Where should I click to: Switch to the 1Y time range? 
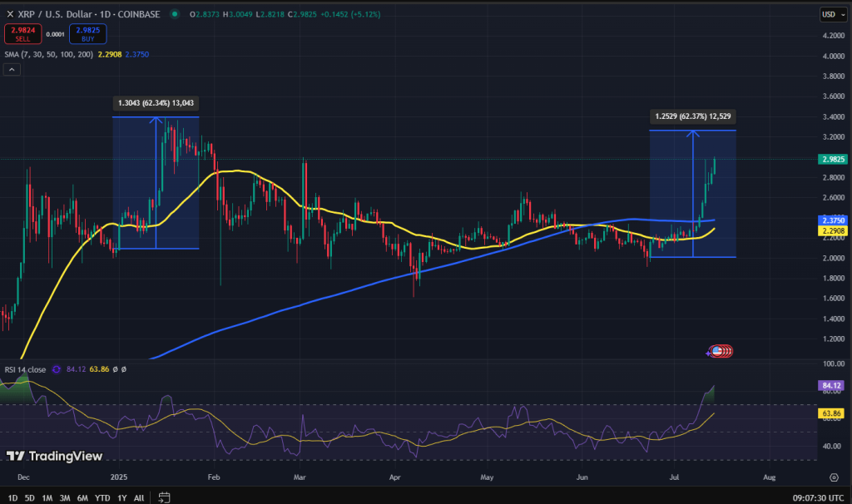(x=122, y=497)
